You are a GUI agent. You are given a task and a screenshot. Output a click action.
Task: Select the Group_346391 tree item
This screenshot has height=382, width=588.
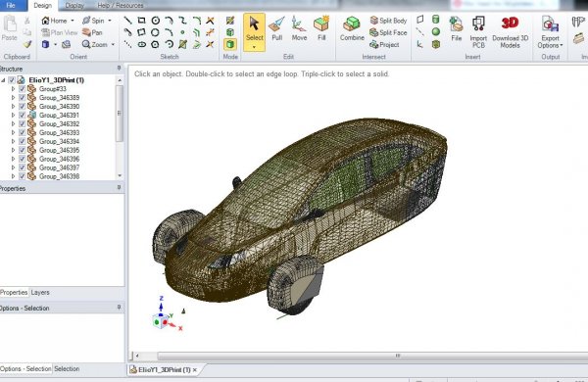point(59,115)
